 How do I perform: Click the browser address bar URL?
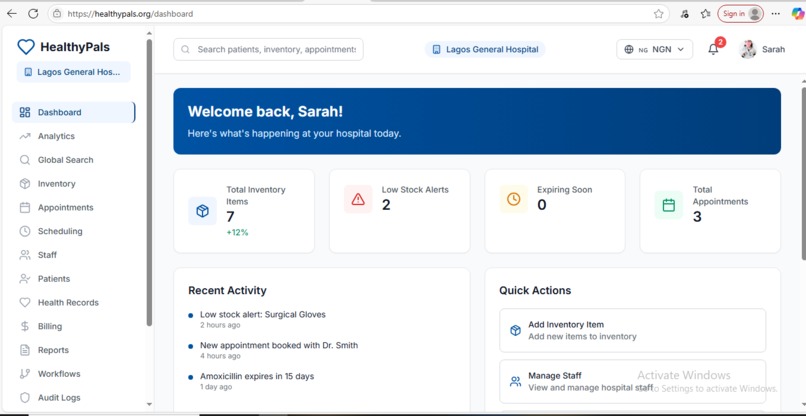[x=131, y=14]
